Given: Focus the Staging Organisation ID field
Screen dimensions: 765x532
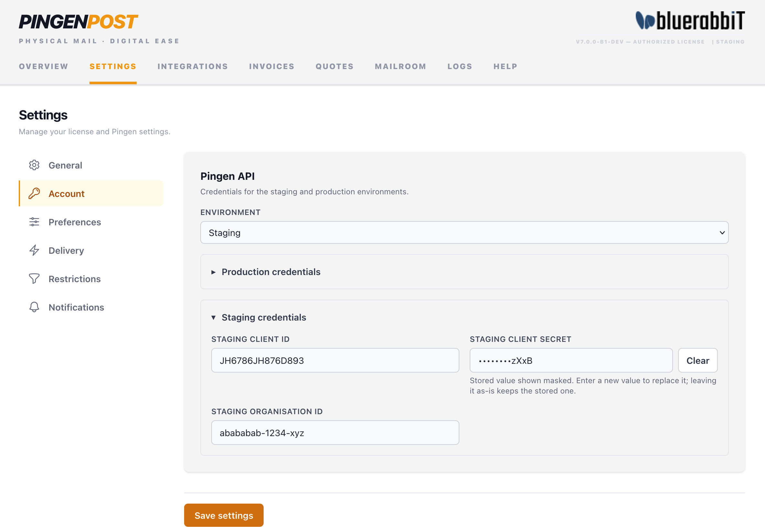Looking at the screenshot, I should (335, 433).
